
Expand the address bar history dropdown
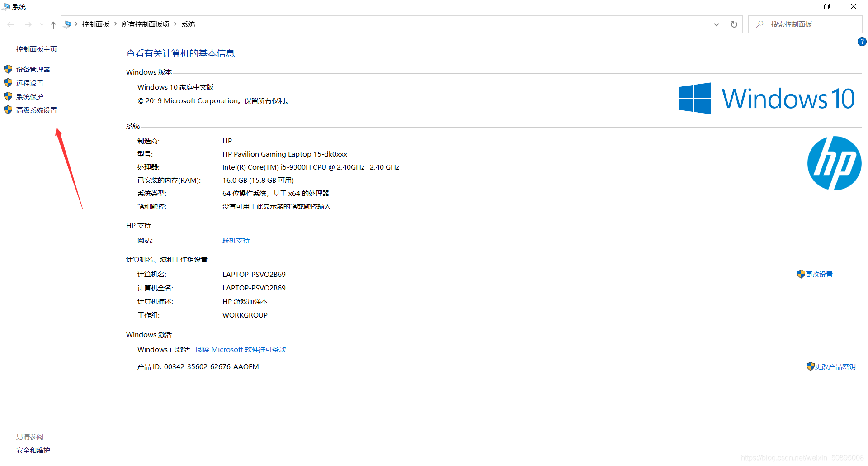[x=717, y=24]
